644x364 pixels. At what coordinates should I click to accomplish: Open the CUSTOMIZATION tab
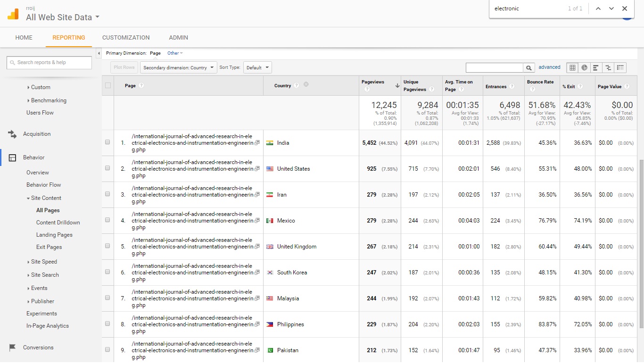coord(126,38)
